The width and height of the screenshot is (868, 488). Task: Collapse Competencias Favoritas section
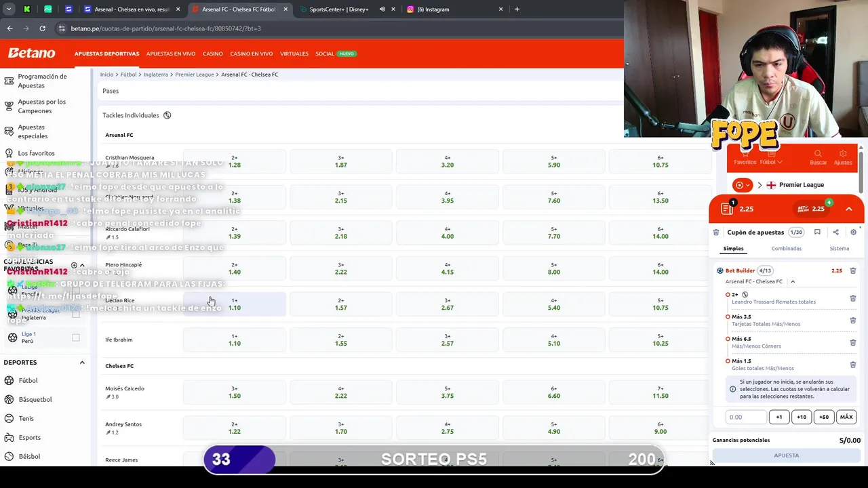[82, 265]
